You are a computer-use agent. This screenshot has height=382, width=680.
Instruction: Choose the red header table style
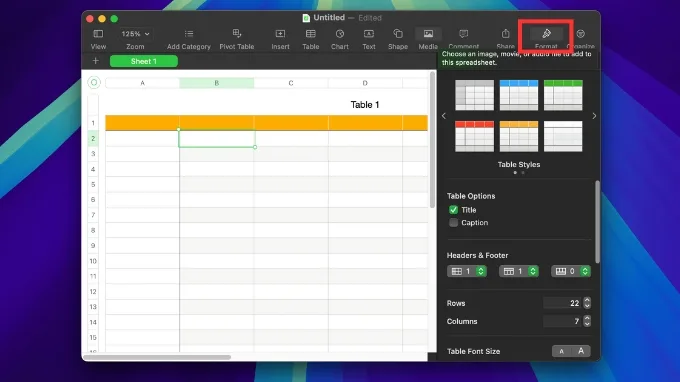(x=474, y=136)
